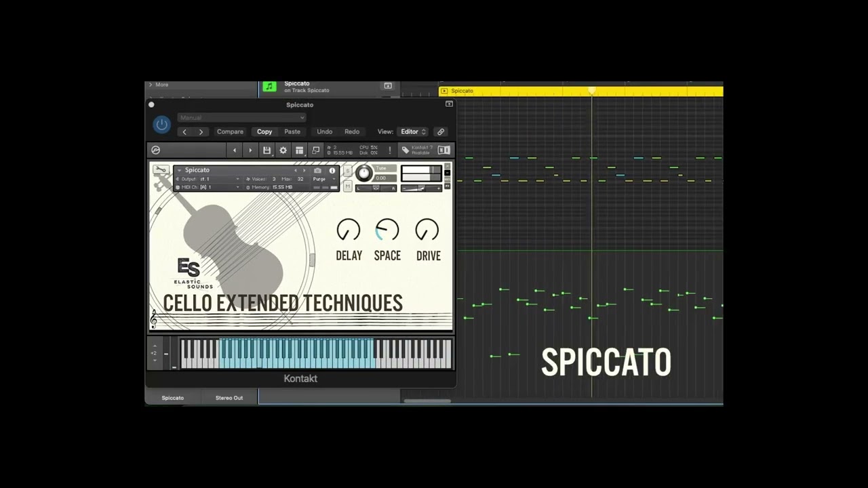Expand the More disclosure arrow

click(x=151, y=85)
